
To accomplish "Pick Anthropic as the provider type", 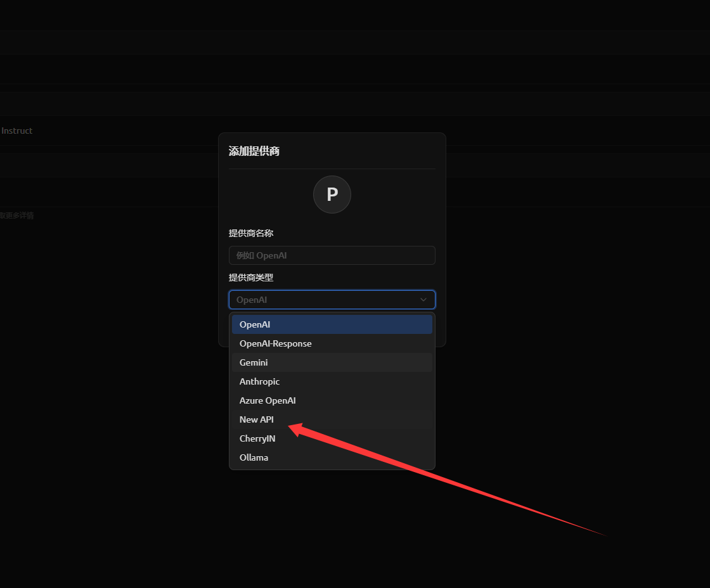I will [332, 381].
